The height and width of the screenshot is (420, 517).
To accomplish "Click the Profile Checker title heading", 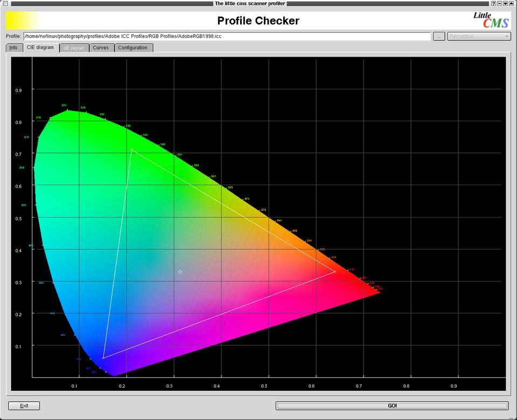I will point(258,21).
